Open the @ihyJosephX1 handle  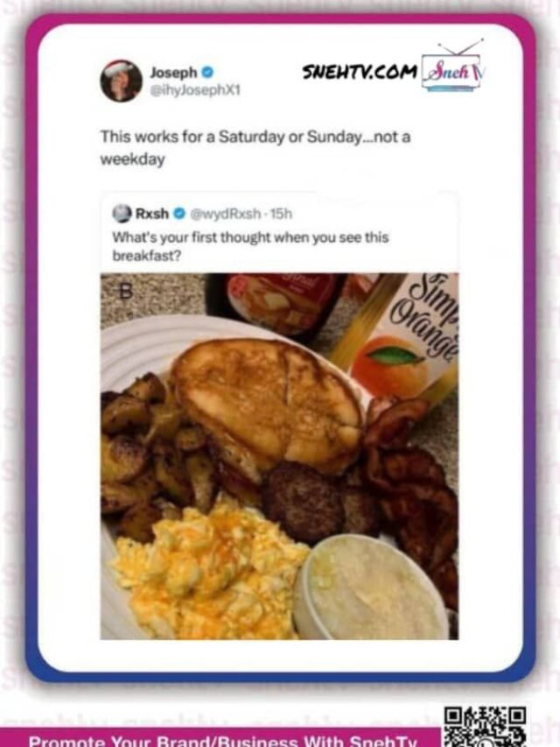195,89
